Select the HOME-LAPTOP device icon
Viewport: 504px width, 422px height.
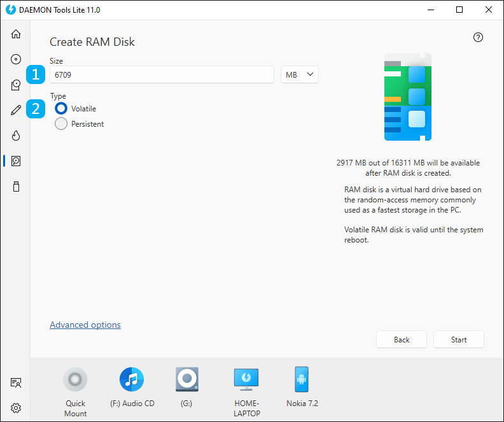246,379
